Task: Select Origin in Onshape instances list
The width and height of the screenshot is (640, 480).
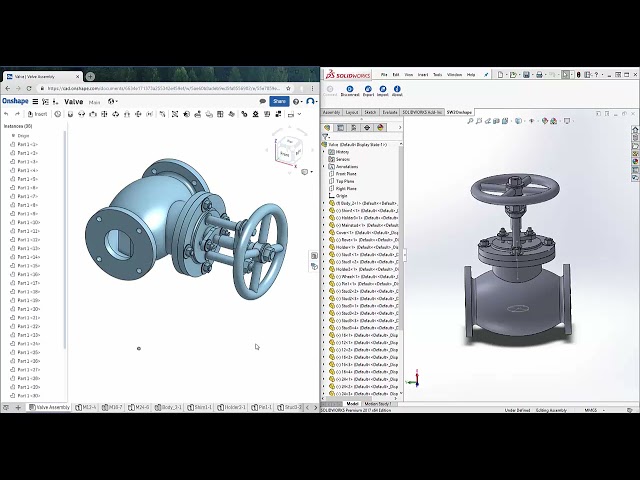Action: 23,136
